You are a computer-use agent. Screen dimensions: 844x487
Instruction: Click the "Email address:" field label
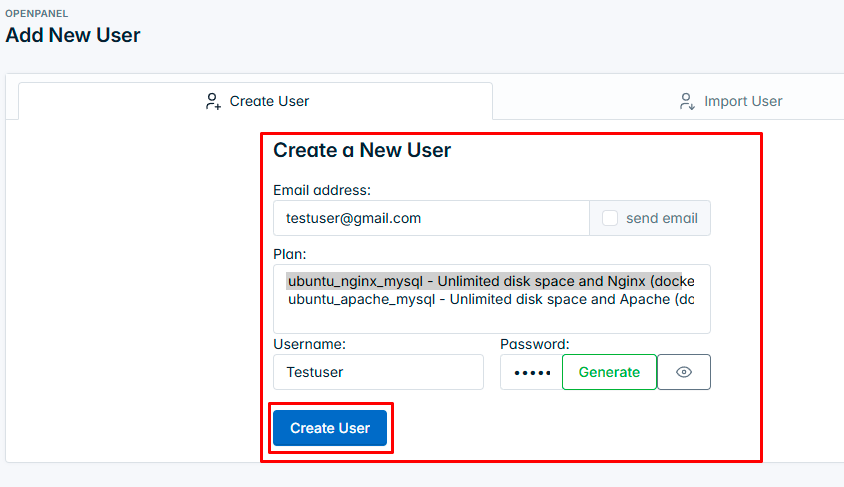pos(322,190)
